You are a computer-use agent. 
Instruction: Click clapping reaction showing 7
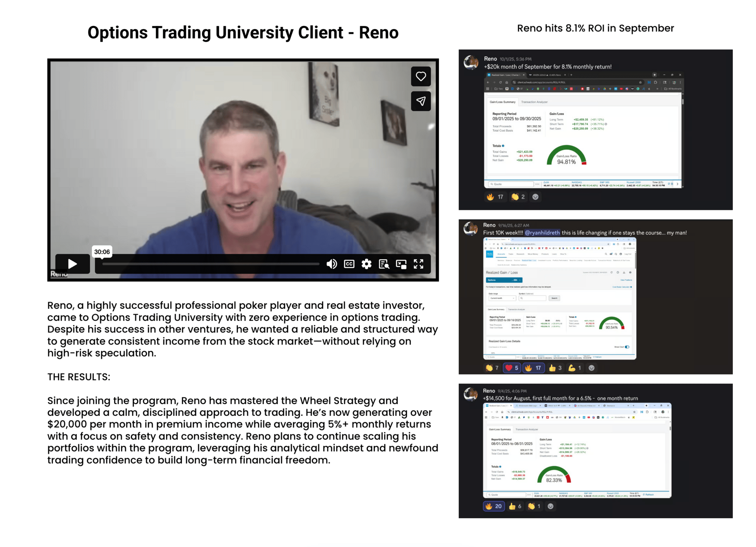click(x=492, y=368)
